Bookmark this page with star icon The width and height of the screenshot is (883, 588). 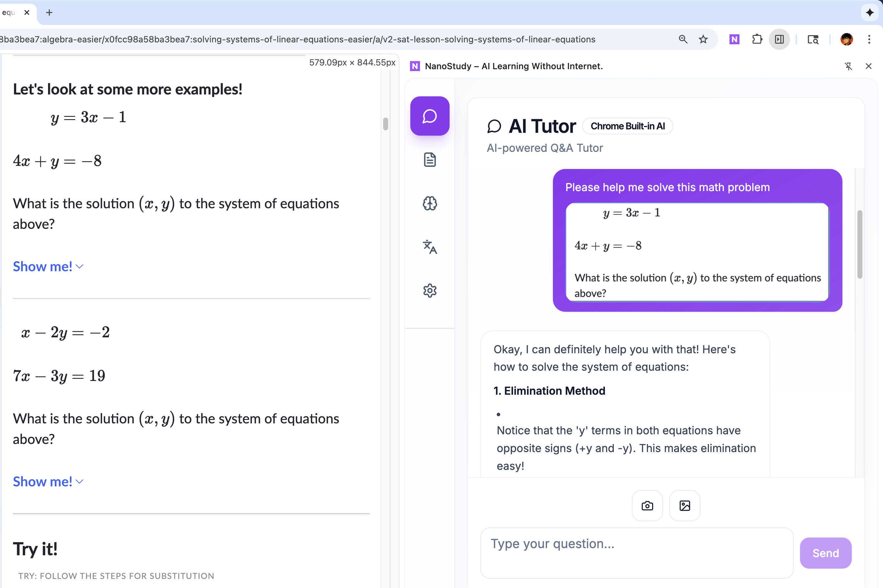pos(703,39)
